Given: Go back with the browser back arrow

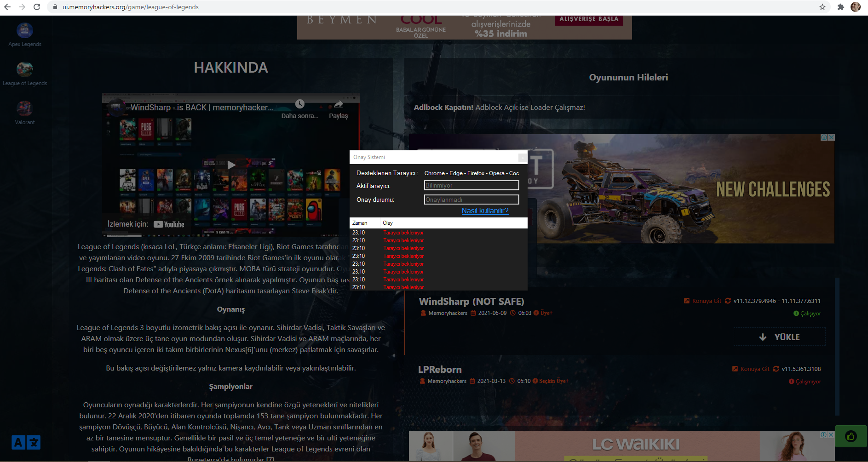Looking at the screenshot, I should (x=7, y=7).
